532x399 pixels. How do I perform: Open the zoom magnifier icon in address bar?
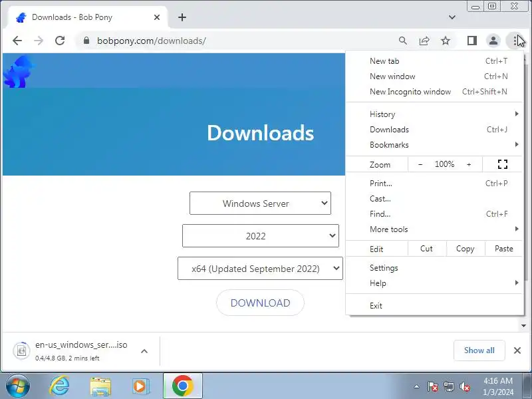[x=403, y=41]
